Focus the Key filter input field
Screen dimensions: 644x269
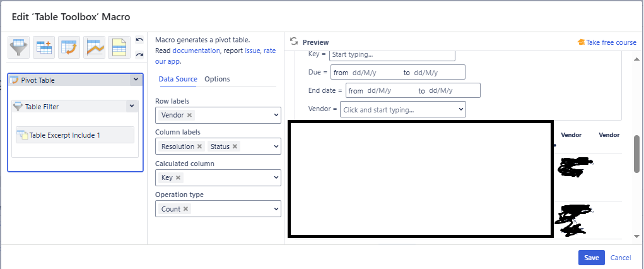pos(392,54)
